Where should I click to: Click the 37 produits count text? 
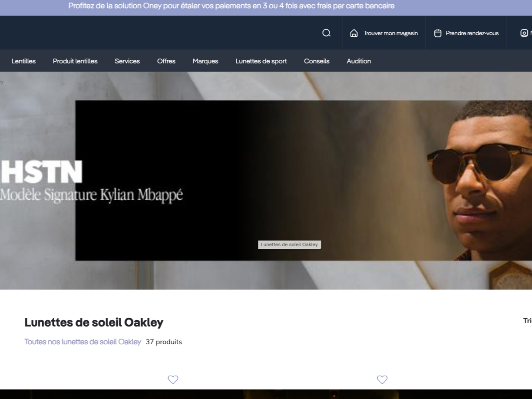[x=164, y=342]
